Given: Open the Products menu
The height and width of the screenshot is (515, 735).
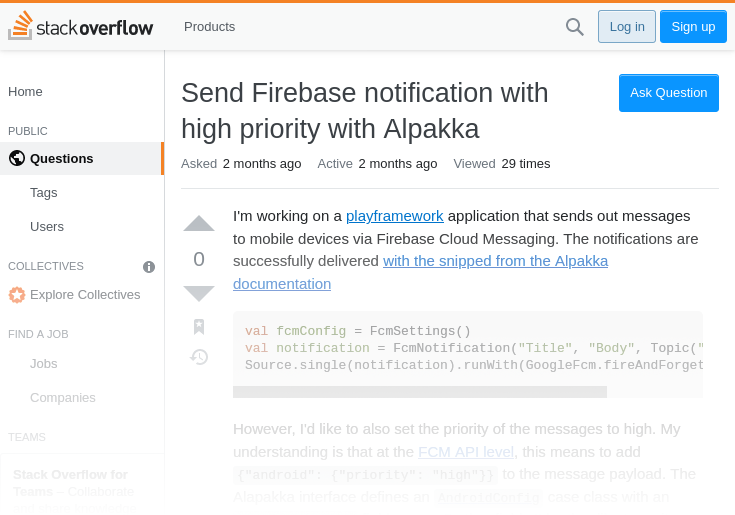Looking at the screenshot, I should 210,27.
